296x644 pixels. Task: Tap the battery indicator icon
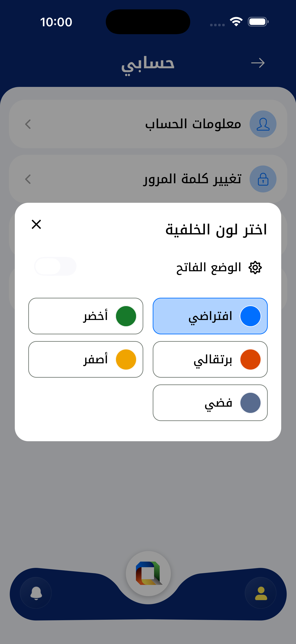[x=258, y=22]
